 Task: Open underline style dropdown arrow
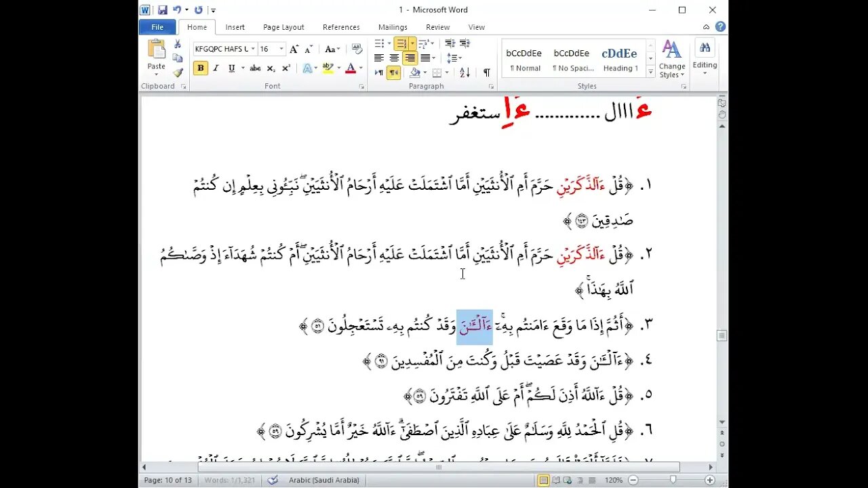[x=242, y=68]
